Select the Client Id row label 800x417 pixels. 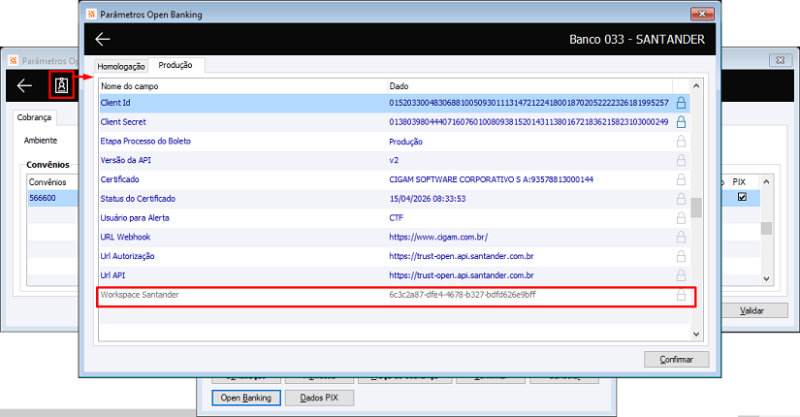(115, 103)
